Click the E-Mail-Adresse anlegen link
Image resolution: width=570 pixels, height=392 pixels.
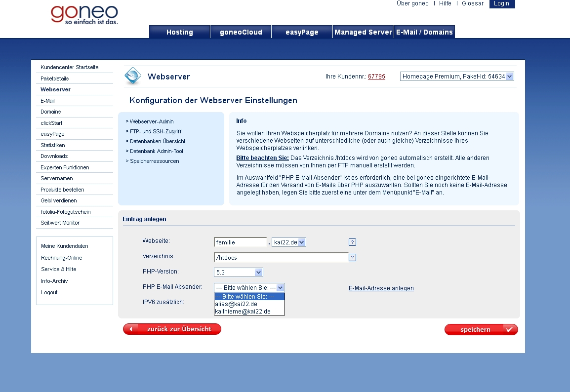click(x=381, y=288)
